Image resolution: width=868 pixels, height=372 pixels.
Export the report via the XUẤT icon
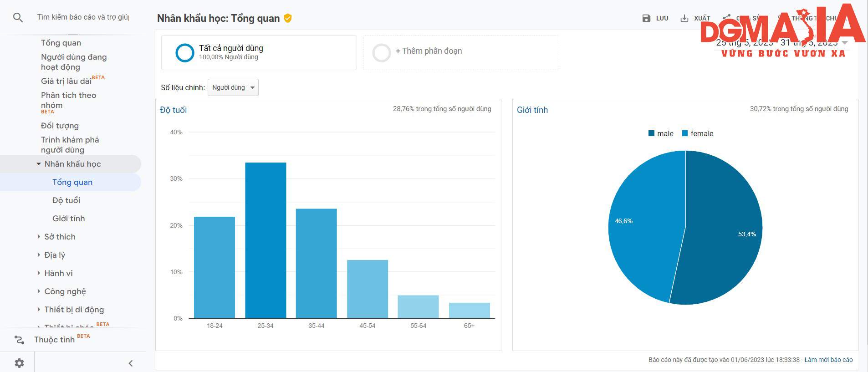click(x=684, y=18)
